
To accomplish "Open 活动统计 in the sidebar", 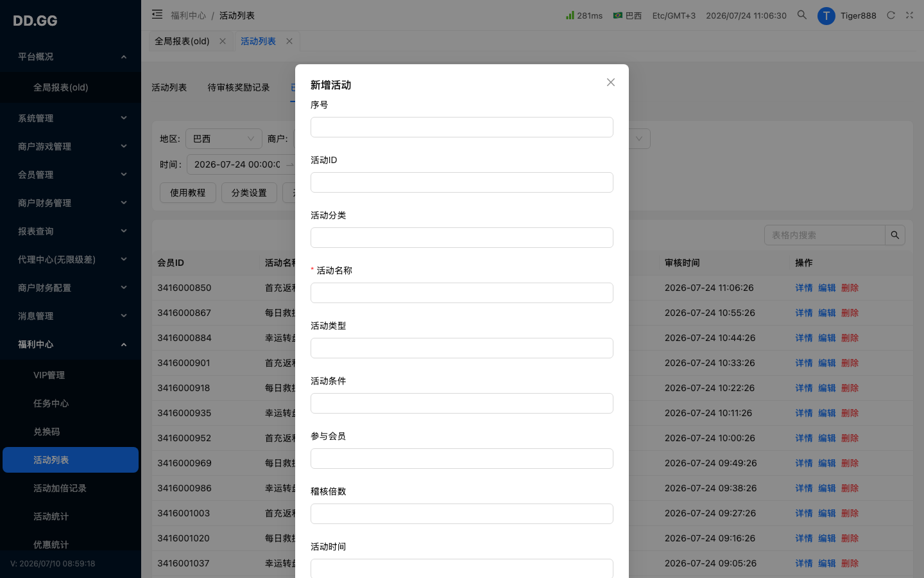I will click(71, 516).
